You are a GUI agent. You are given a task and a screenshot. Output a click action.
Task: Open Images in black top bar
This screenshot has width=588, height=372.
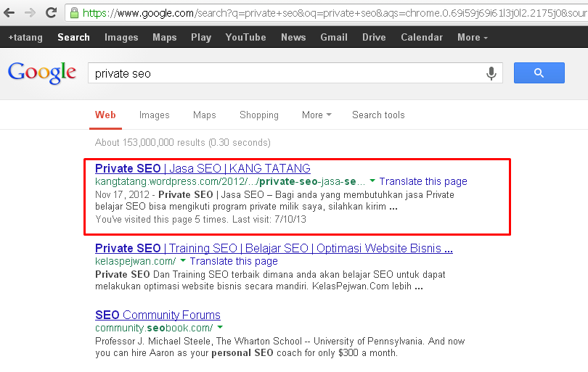click(121, 38)
